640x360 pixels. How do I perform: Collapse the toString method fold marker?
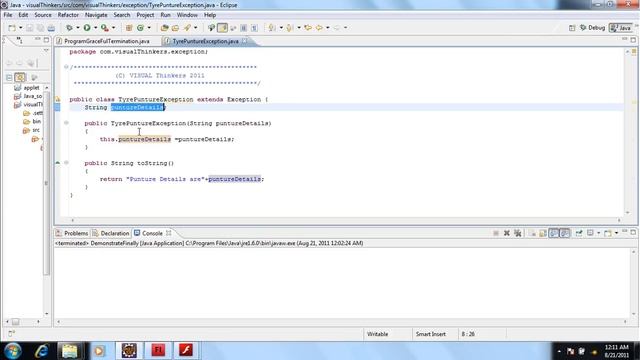click(66, 163)
